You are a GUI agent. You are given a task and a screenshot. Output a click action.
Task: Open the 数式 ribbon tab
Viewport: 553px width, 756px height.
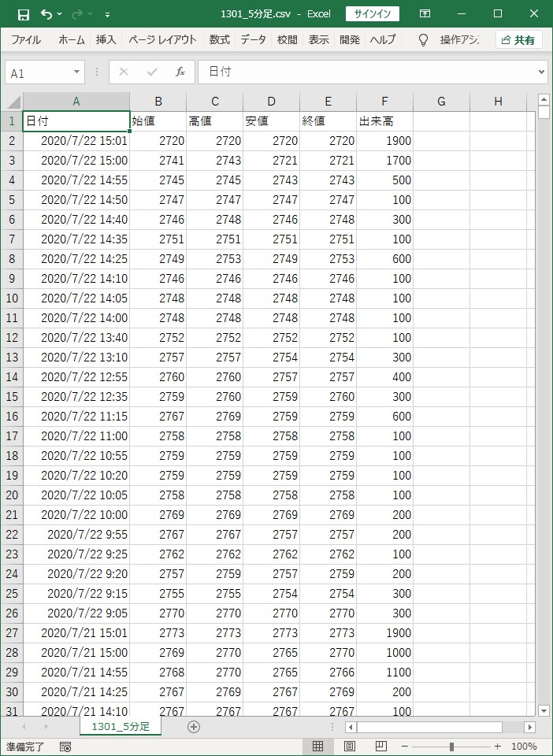(219, 40)
